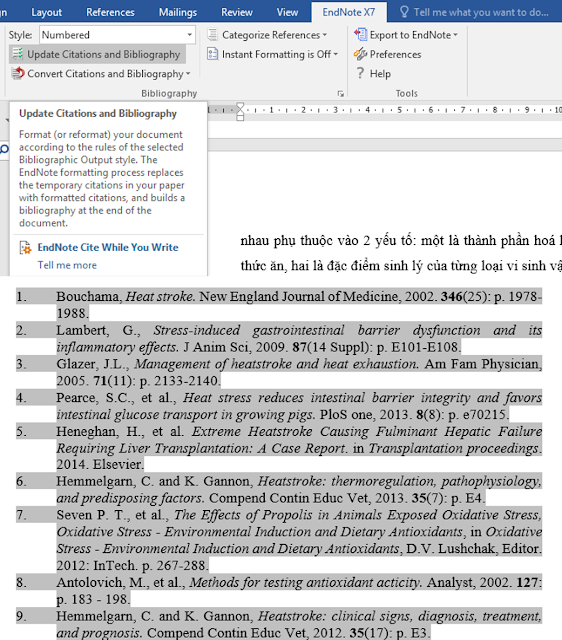Open the Mailings ribbon tab
The height and width of the screenshot is (640, 562).
point(178,12)
